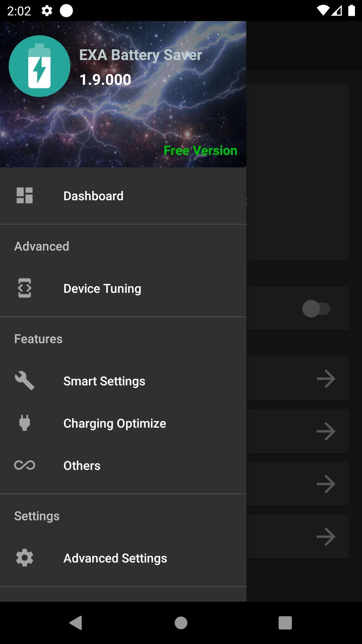Click the second right arrow in background

pyautogui.click(x=326, y=431)
